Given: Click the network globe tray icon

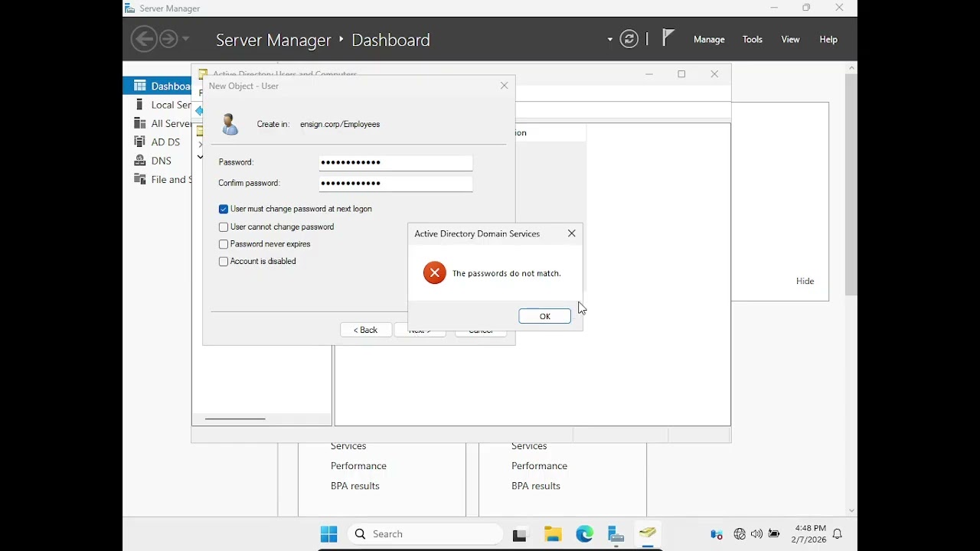Looking at the screenshot, I should (x=739, y=534).
